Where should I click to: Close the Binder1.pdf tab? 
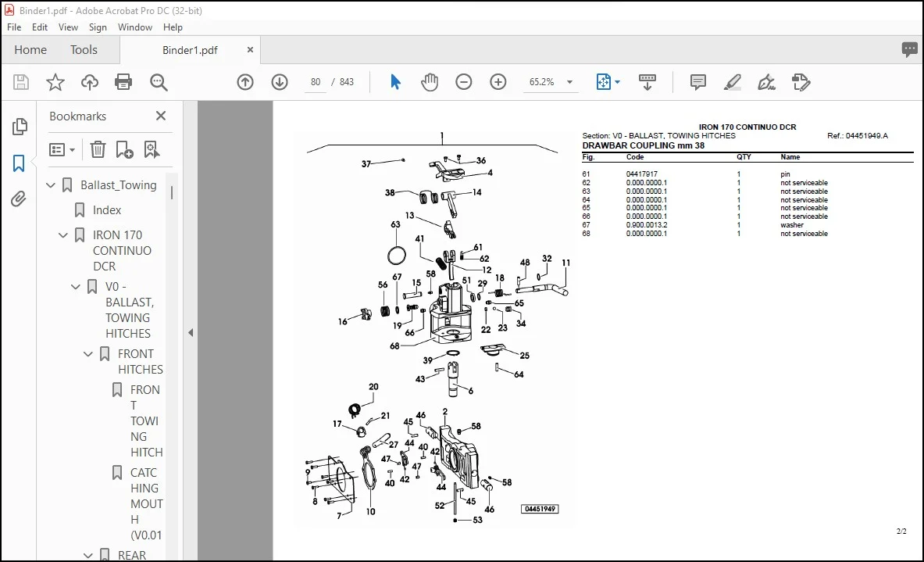[250, 50]
